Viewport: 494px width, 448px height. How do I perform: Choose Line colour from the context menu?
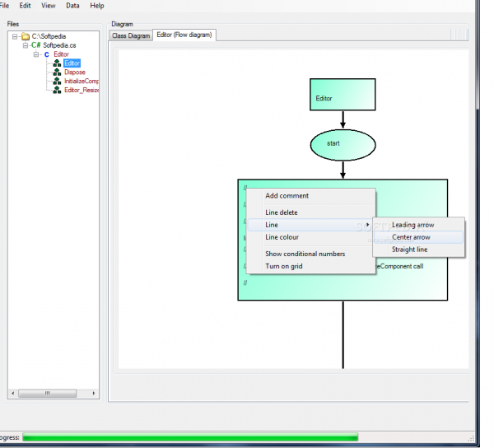pyautogui.click(x=282, y=237)
